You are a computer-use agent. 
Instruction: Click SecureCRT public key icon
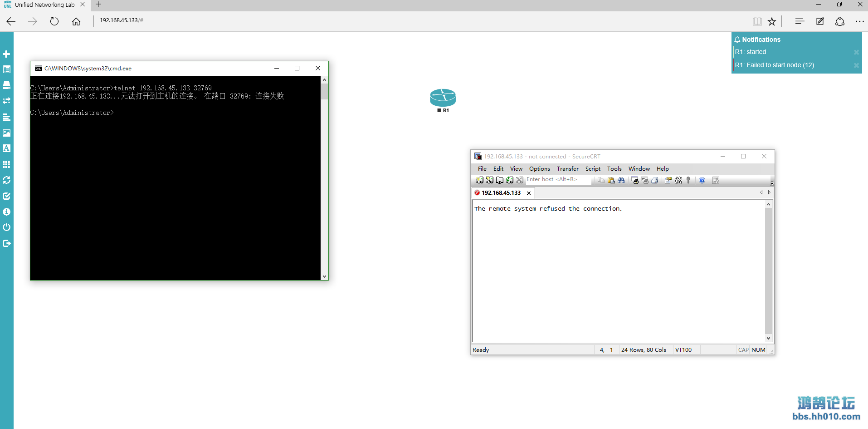[688, 180]
